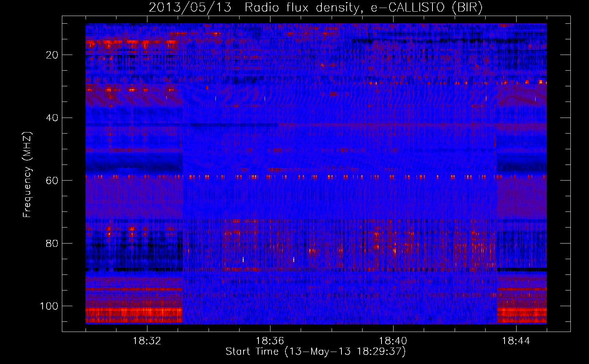The width and height of the screenshot is (589, 364).
Task: Click the frequency tick label '40'
Action: 52,118
